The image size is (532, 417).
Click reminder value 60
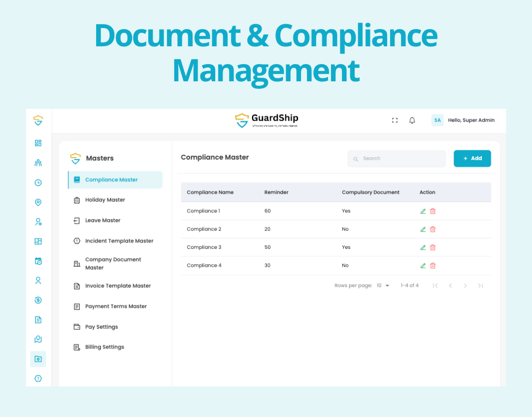pos(267,211)
